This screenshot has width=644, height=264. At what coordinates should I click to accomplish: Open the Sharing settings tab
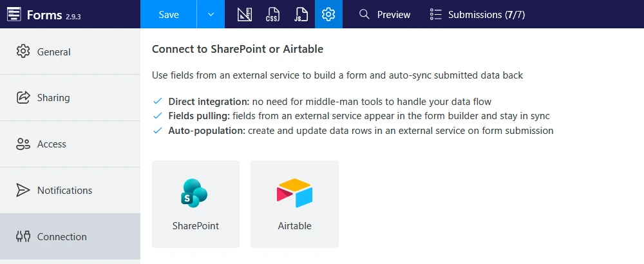(x=70, y=98)
